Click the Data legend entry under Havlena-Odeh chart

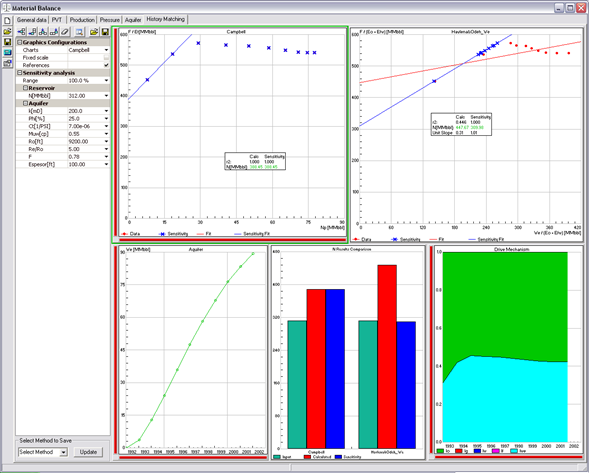click(x=362, y=239)
